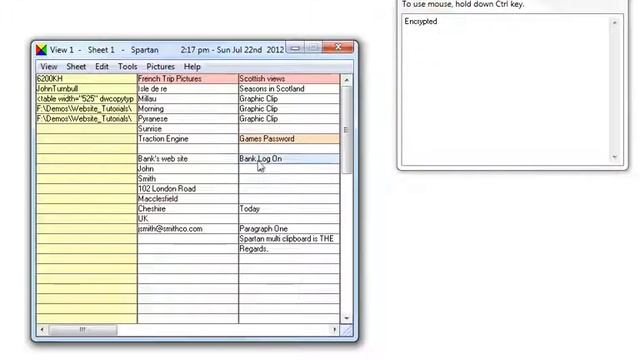
Task: Click the Spartan window resize grip
Action: (x=347, y=330)
